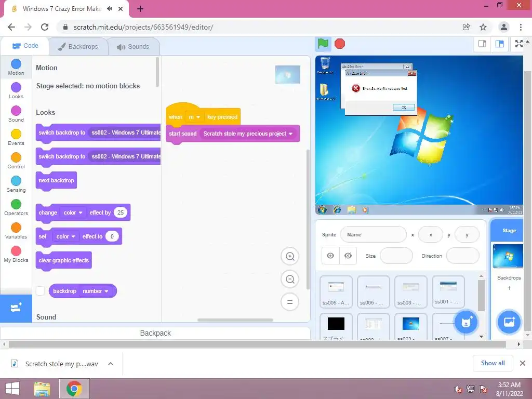Select the Sensing block category
Viewport: 532px width, 399px height.
point(16,184)
